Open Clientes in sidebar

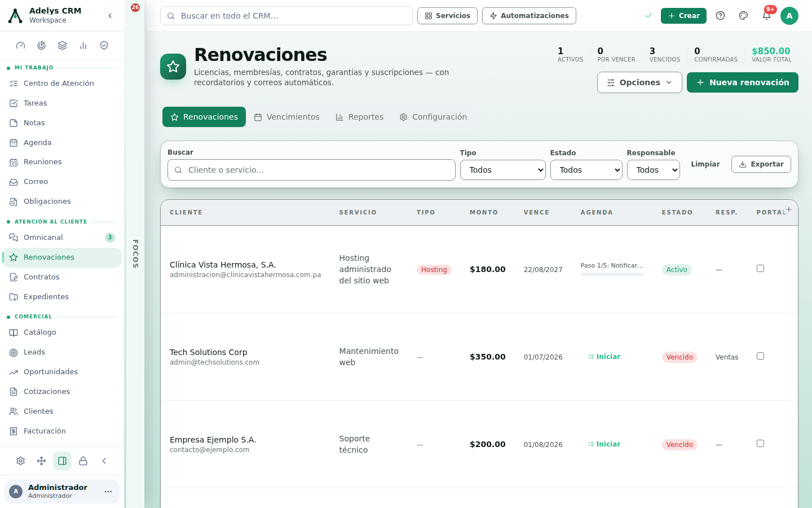62,411
